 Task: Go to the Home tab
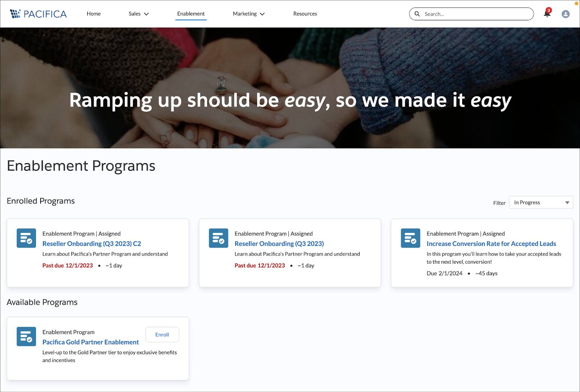[x=94, y=14]
